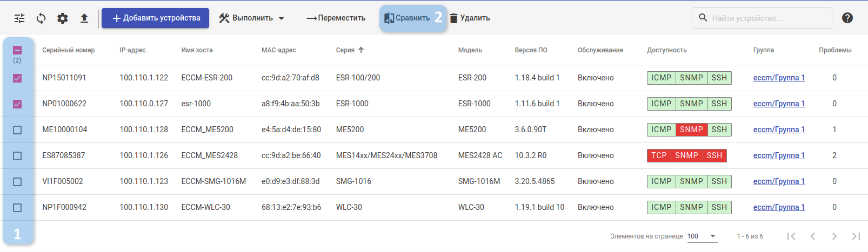This screenshot has height=252, width=868.
Task: Click the Сравнить toolbar item
Action: click(x=408, y=18)
